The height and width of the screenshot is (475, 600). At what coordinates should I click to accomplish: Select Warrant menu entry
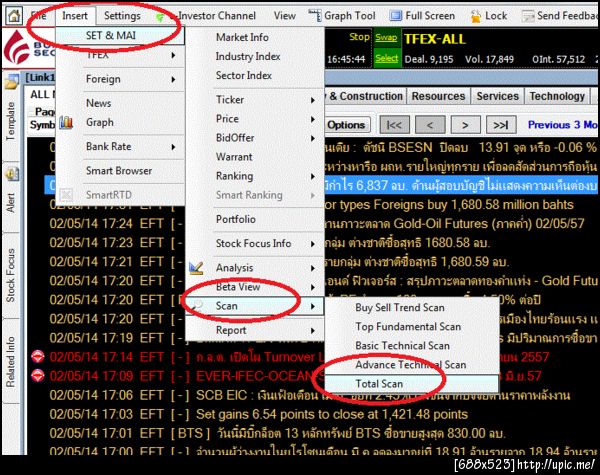tap(234, 157)
